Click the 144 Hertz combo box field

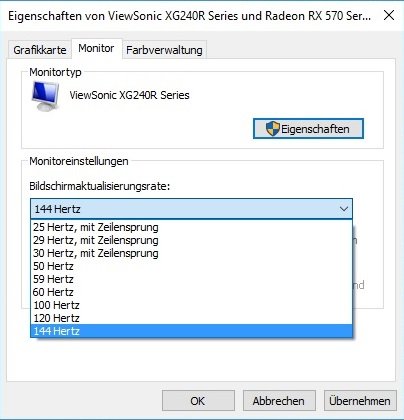click(x=191, y=209)
